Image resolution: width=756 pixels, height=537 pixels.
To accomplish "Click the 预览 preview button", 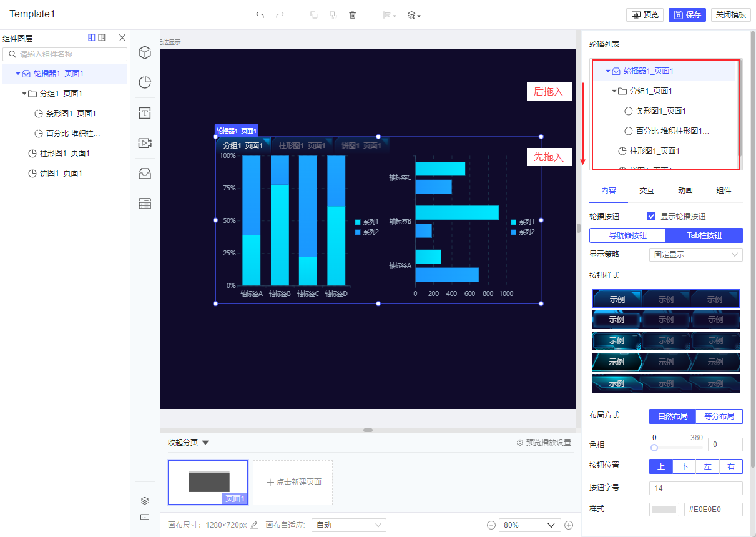I will pyautogui.click(x=645, y=15).
